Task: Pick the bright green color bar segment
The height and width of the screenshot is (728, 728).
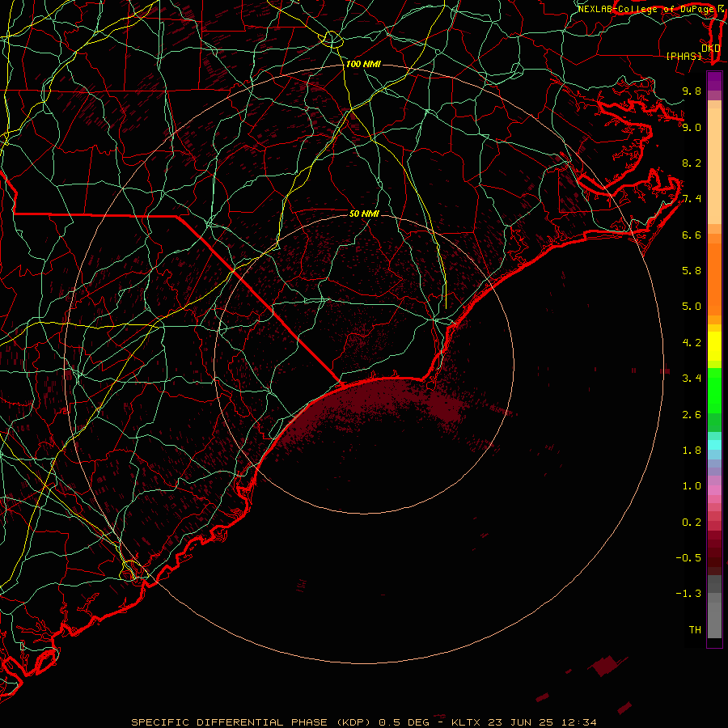Action: click(x=714, y=390)
